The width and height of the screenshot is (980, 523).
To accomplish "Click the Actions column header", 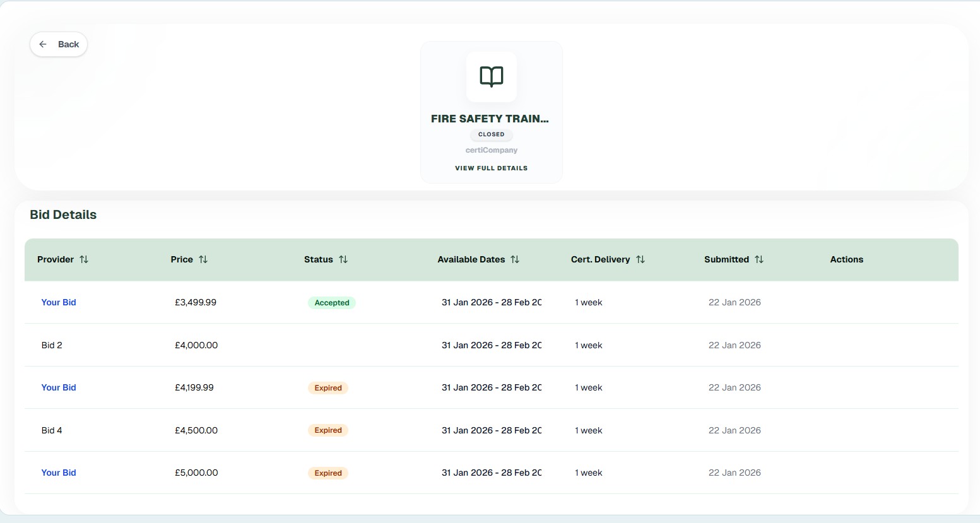I will (846, 259).
